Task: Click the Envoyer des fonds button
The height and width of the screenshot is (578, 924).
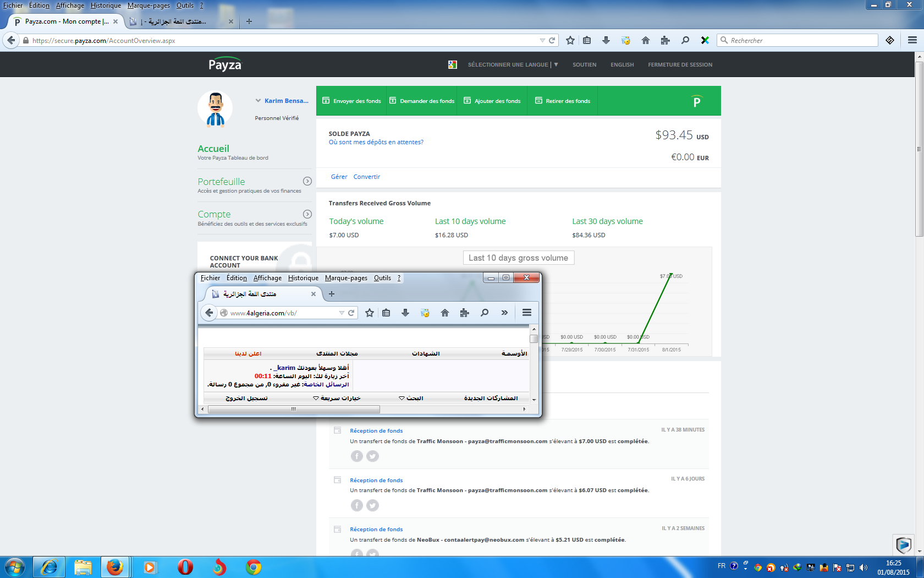Action: 351,101
